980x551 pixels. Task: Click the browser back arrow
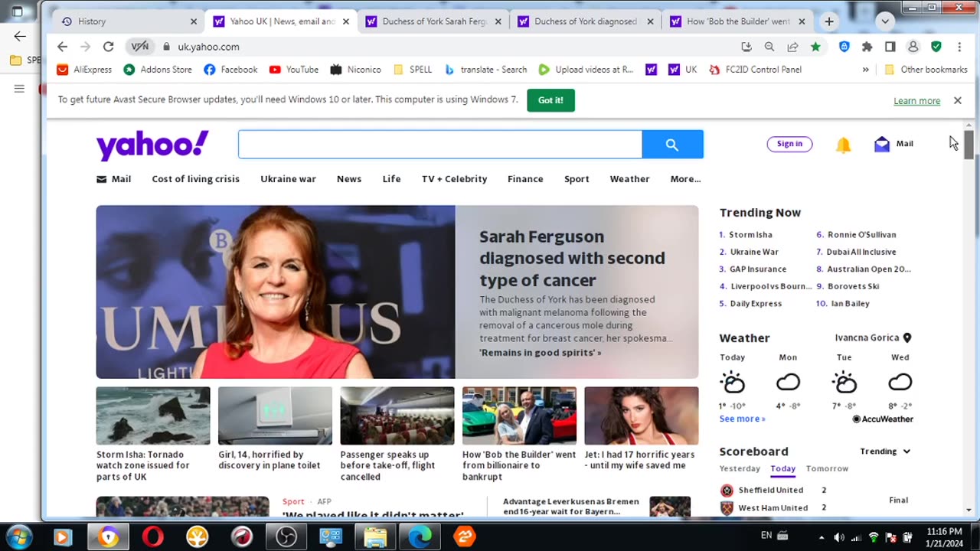click(x=63, y=47)
